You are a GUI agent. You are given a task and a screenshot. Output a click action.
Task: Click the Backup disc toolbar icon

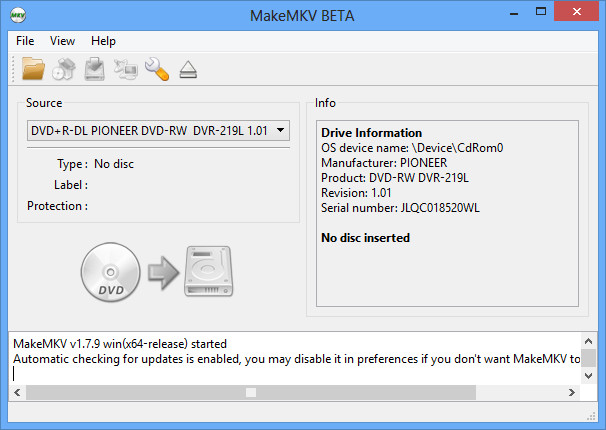[95, 69]
